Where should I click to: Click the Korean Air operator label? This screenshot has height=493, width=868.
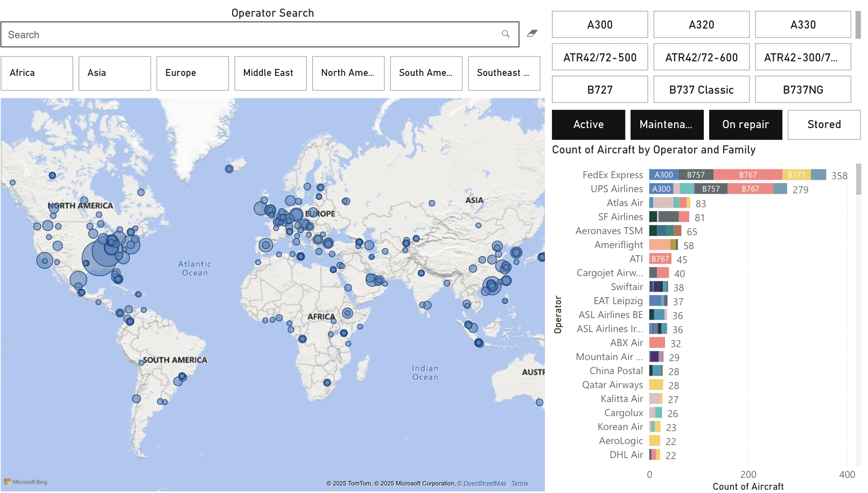click(620, 427)
